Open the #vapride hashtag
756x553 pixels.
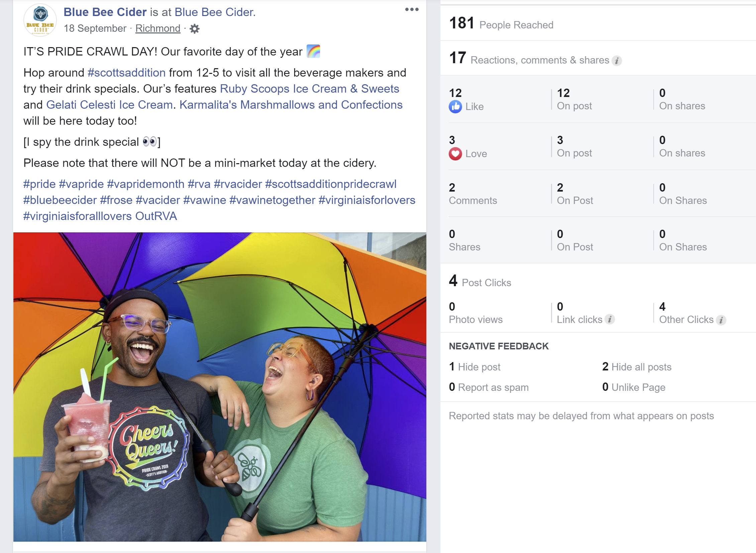81,184
